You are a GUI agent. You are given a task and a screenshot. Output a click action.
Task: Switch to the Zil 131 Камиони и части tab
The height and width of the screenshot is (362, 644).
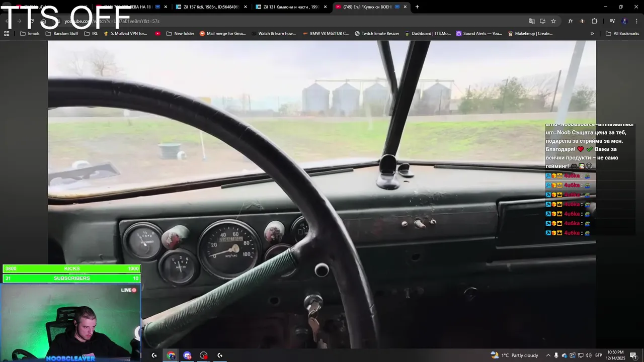pyautogui.click(x=291, y=7)
